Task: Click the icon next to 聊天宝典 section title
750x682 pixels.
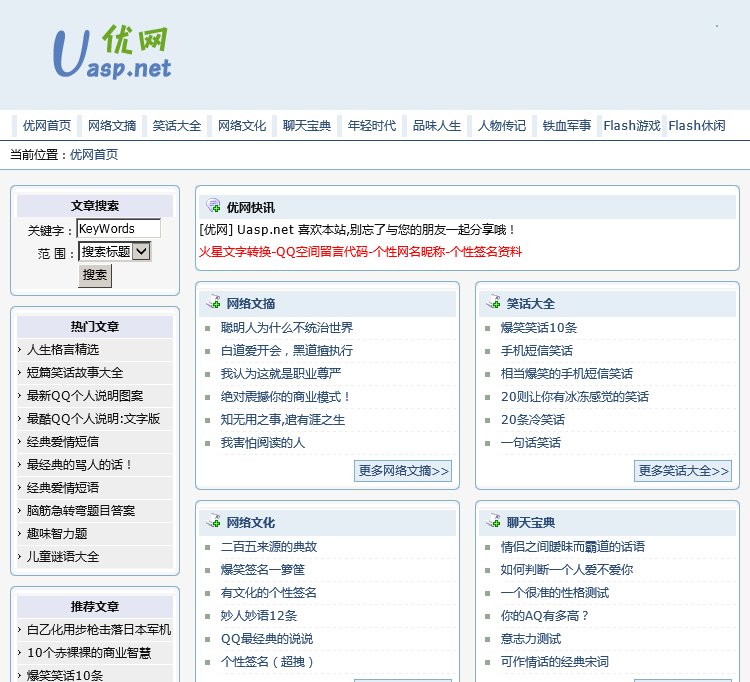Action: pyautogui.click(x=493, y=521)
